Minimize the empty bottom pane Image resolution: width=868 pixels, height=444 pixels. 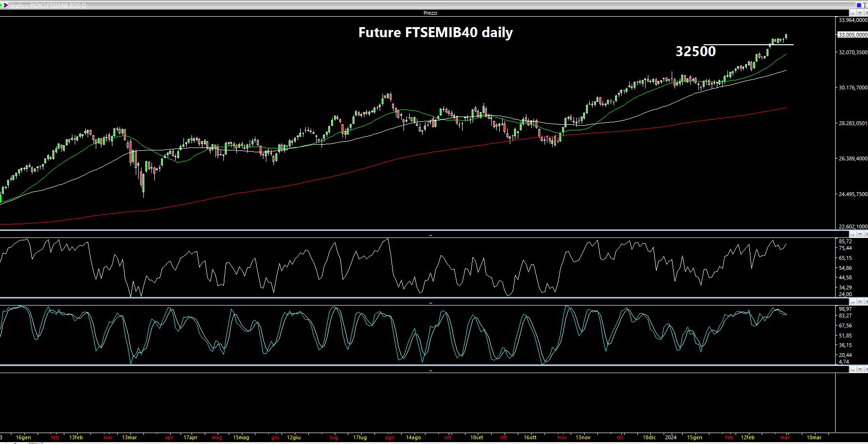coord(853,369)
